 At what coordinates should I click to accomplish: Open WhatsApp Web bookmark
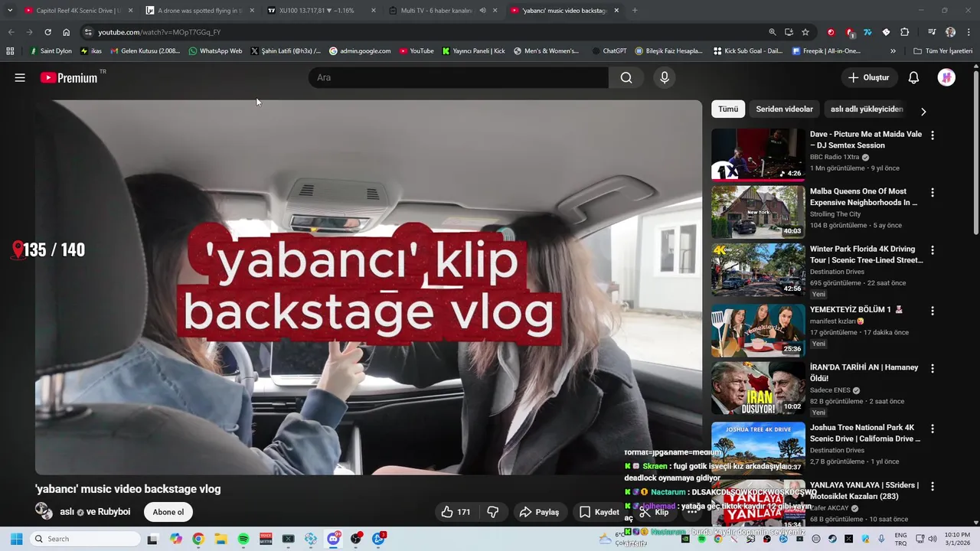[215, 51]
